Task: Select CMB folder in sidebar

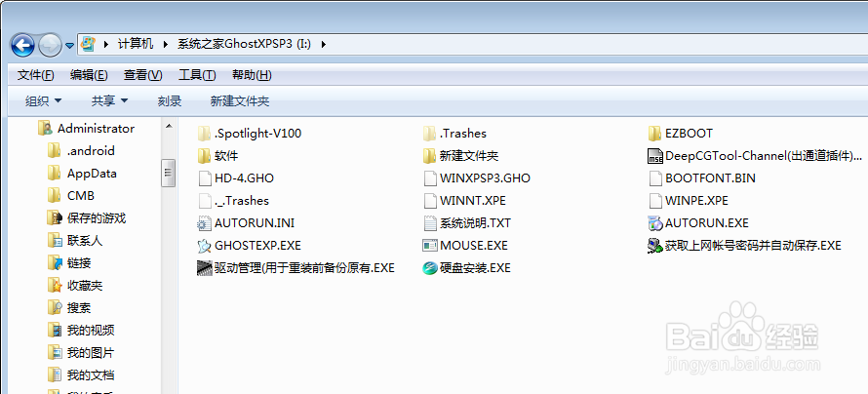Action: 71,196
